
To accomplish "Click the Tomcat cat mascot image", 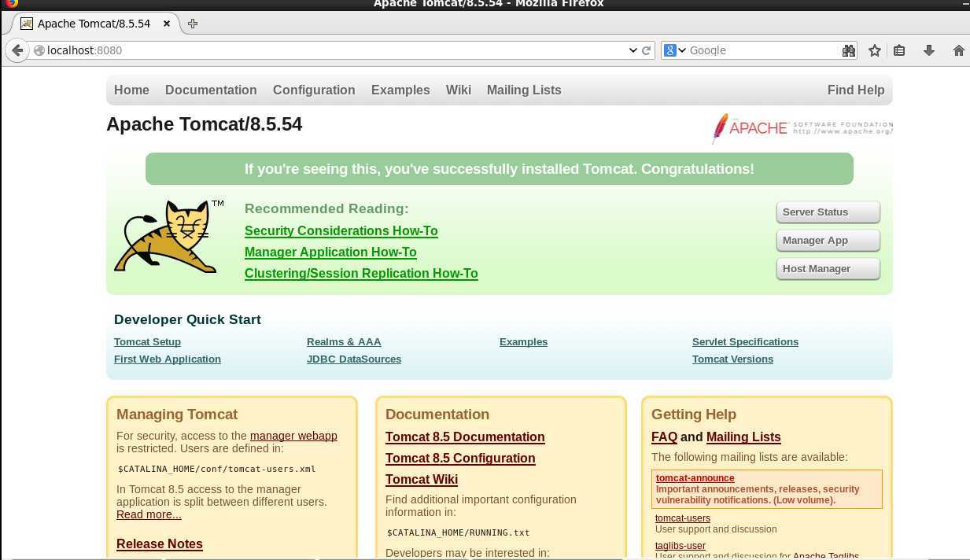I will (168, 236).
